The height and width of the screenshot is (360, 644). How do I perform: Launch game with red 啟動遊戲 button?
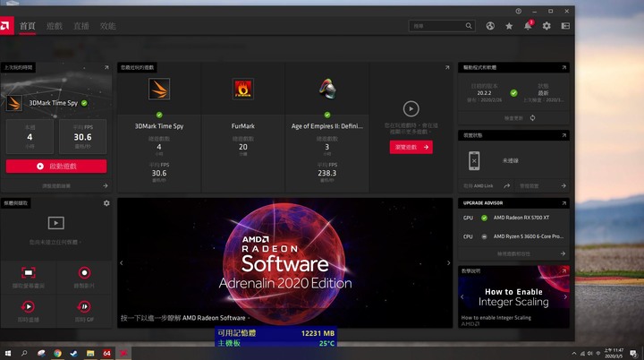pos(56,167)
